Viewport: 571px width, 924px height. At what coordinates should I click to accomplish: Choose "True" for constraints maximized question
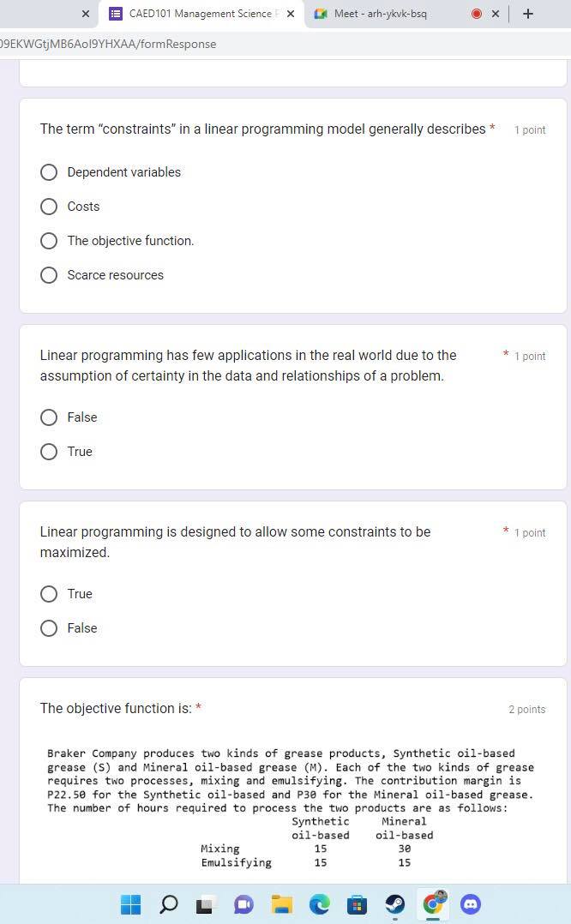tap(50, 594)
